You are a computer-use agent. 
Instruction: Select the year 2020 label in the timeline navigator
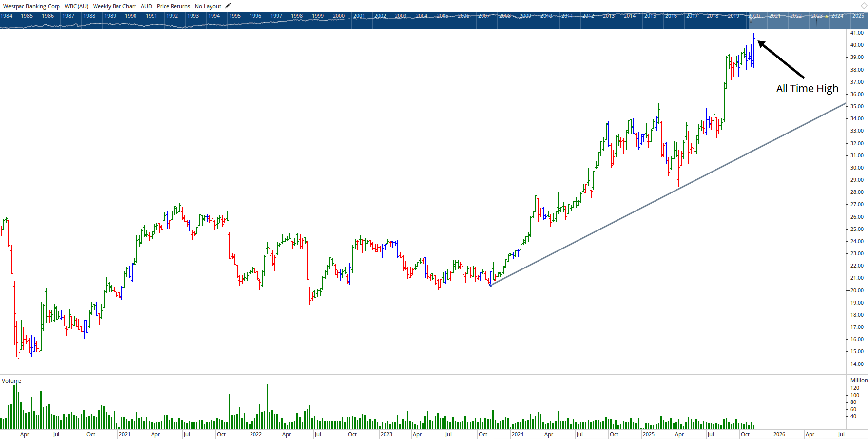pyautogui.click(x=754, y=16)
